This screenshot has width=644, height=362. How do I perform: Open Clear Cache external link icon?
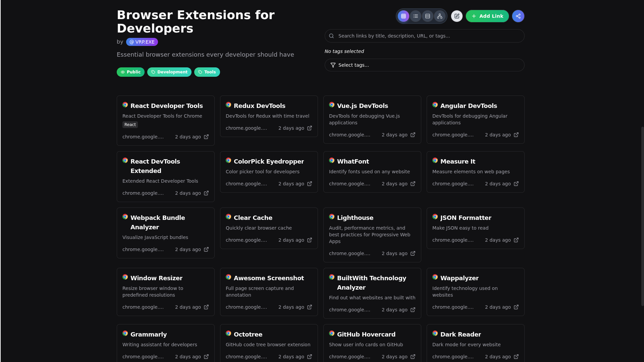(310, 240)
